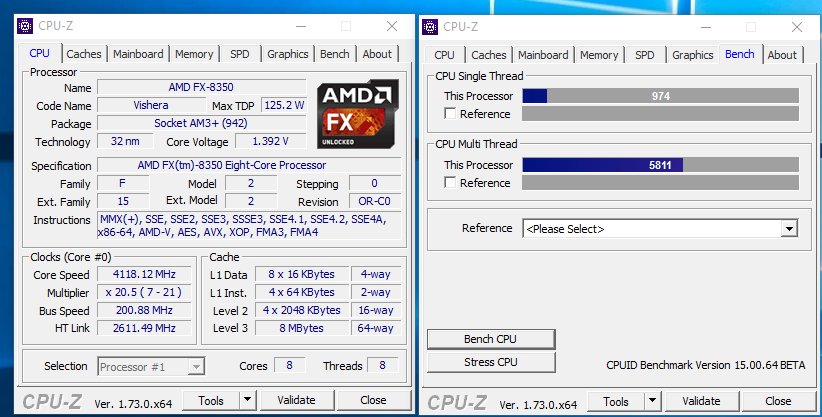Open Tools dropdown arrow in right window
Screen dimensions: 822x417
pos(652,401)
